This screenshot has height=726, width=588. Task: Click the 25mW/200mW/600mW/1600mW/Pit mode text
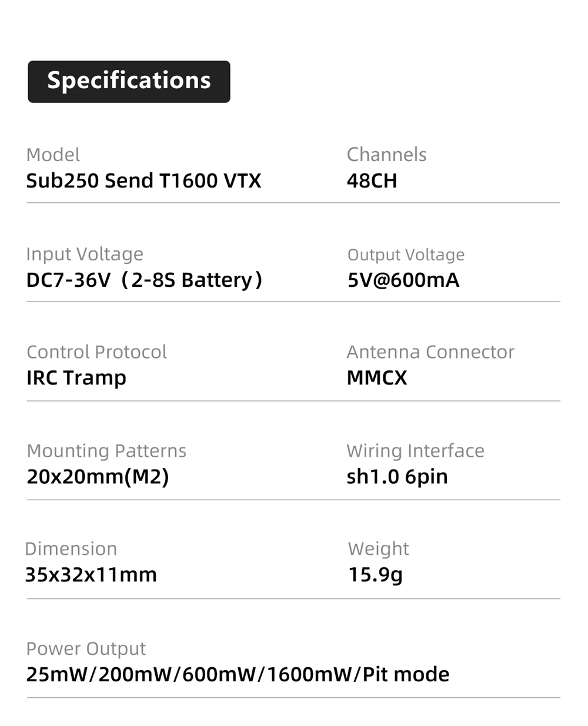[238, 674]
